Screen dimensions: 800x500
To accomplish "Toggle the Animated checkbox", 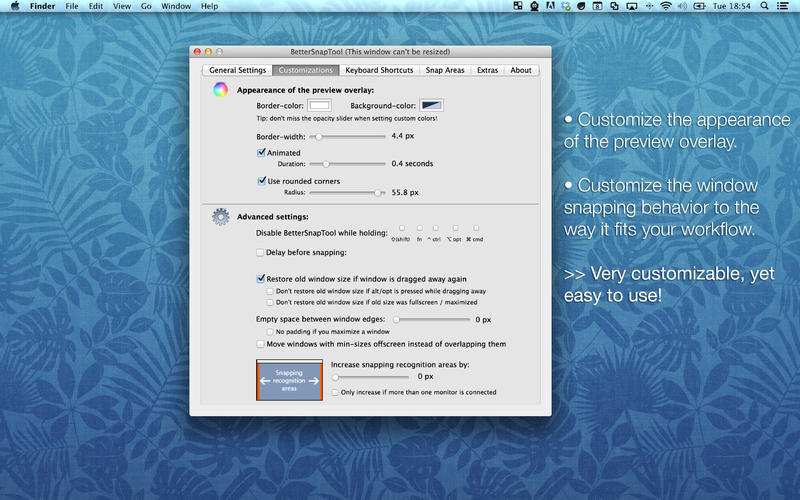I will pyautogui.click(x=261, y=153).
